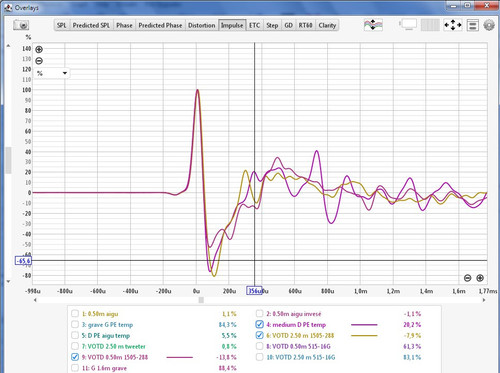
Task: Click the label '4: medium D PE temp'
Action: [x=296, y=324]
